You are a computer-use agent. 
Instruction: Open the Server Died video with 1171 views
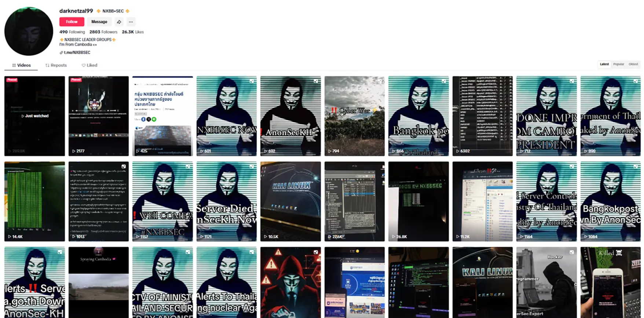pyautogui.click(x=227, y=201)
